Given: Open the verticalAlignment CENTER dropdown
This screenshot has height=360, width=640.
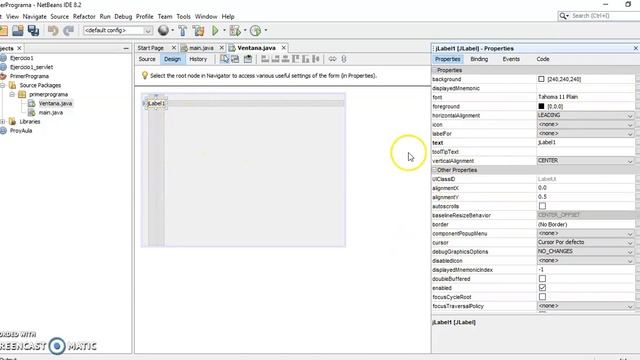Looking at the screenshot, I should click(x=585, y=161).
